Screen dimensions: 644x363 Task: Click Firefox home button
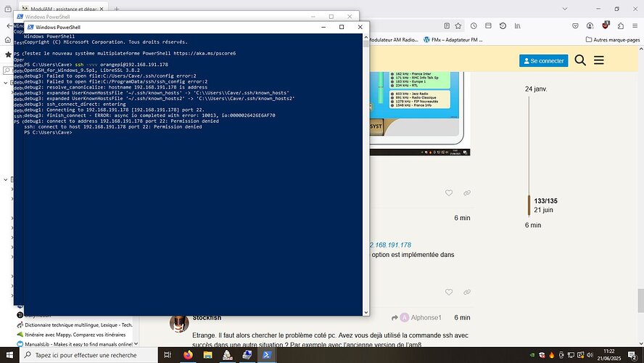(x=8, y=40)
